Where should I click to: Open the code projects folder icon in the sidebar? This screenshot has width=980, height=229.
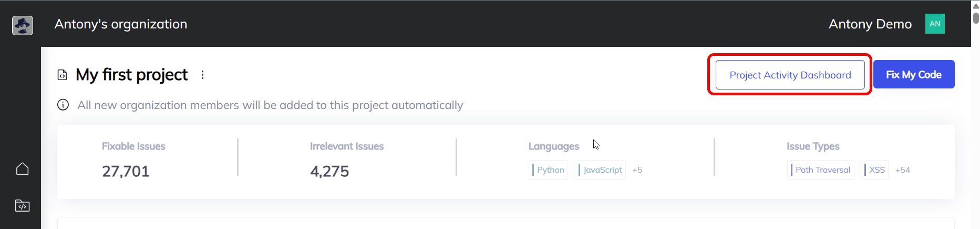click(22, 205)
